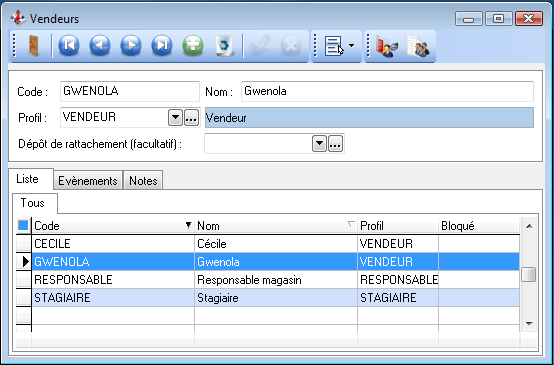
Task: Click scrollbar down arrow in grid
Action: pyautogui.click(x=529, y=323)
